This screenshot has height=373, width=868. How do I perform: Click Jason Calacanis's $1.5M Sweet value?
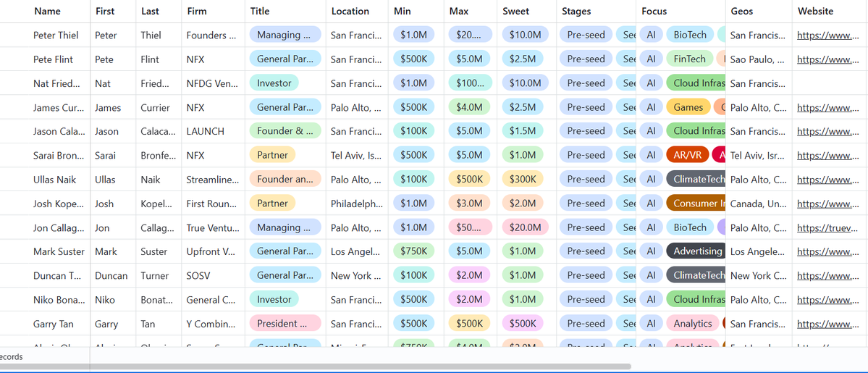523,131
